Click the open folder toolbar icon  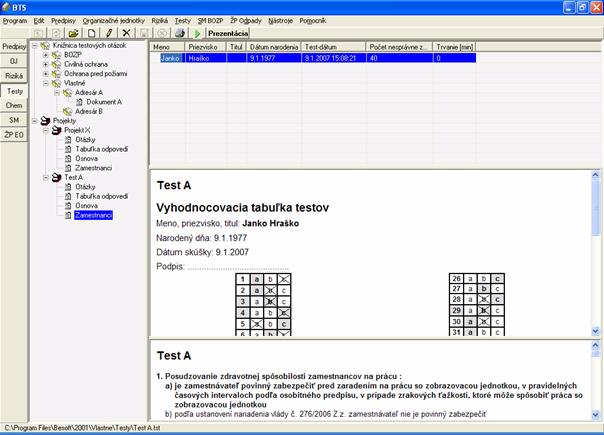click(73, 34)
